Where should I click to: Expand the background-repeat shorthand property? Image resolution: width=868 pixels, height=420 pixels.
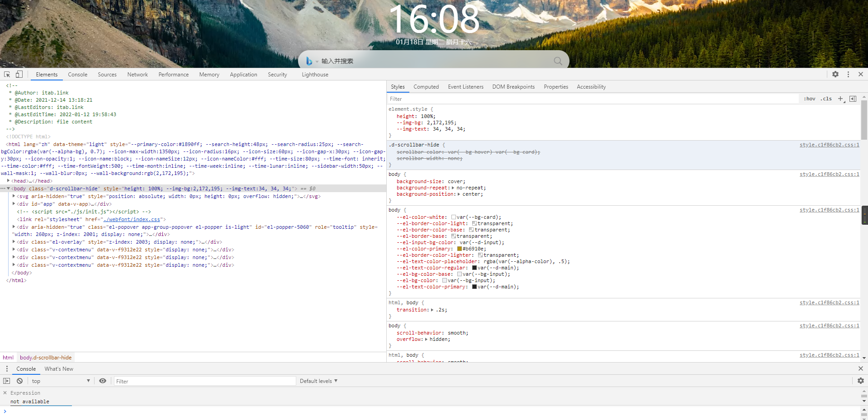pyautogui.click(x=453, y=188)
